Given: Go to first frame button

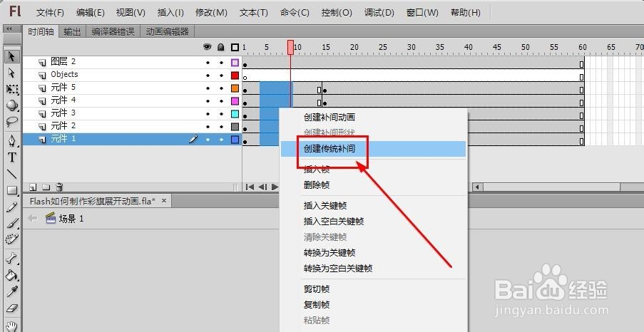Looking at the screenshot, I should pos(250,187).
